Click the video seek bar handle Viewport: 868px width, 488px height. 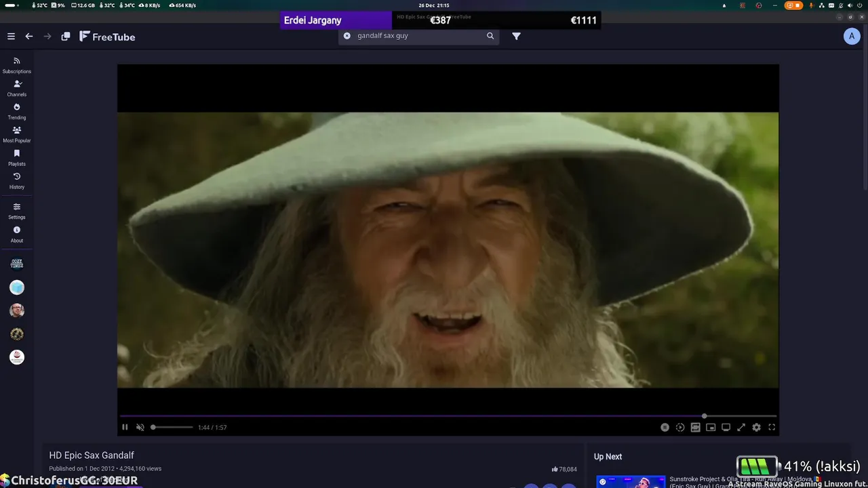point(704,416)
